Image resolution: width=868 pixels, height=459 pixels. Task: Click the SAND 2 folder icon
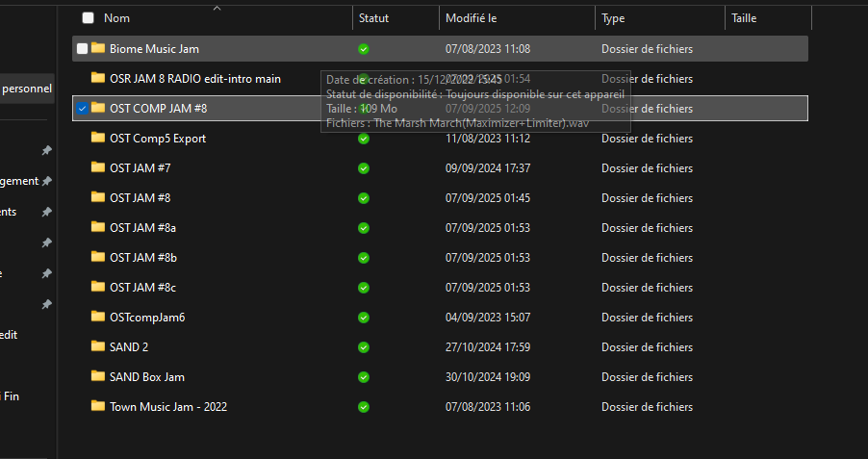(x=97, y=346)
